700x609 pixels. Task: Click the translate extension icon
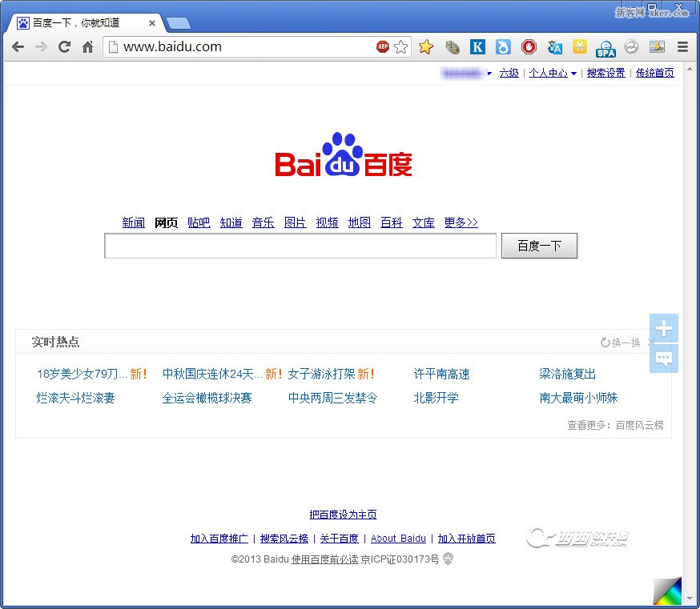(x=554, y=47)
